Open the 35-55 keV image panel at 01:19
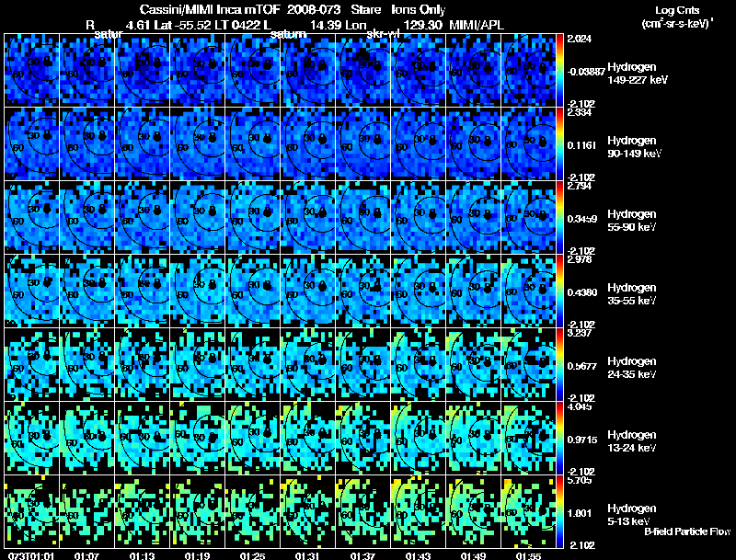Viewport: 736px width, 560px height. 197,291
